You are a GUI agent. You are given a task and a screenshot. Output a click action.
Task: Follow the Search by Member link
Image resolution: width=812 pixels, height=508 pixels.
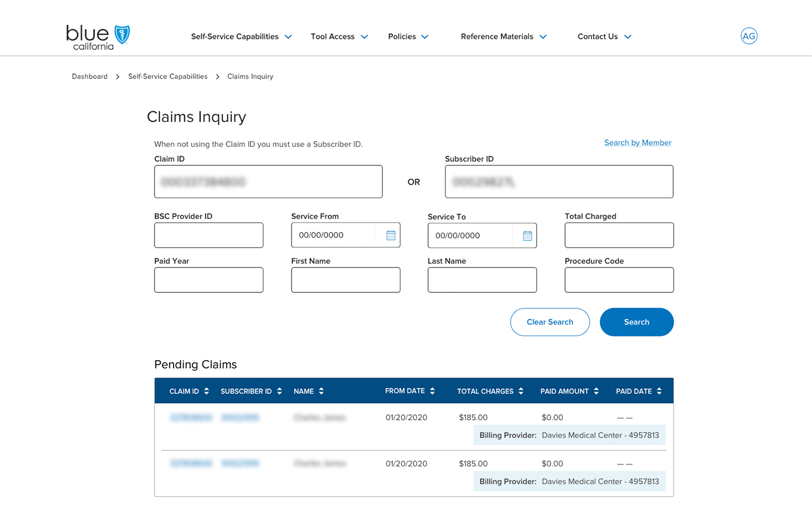(x=637, y=143)
